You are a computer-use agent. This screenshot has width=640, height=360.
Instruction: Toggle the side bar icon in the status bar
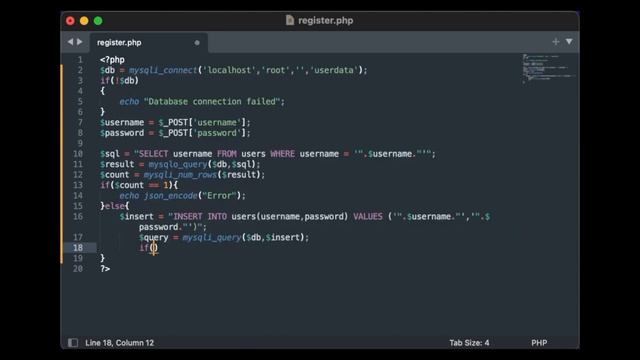[x=73, y=342]
